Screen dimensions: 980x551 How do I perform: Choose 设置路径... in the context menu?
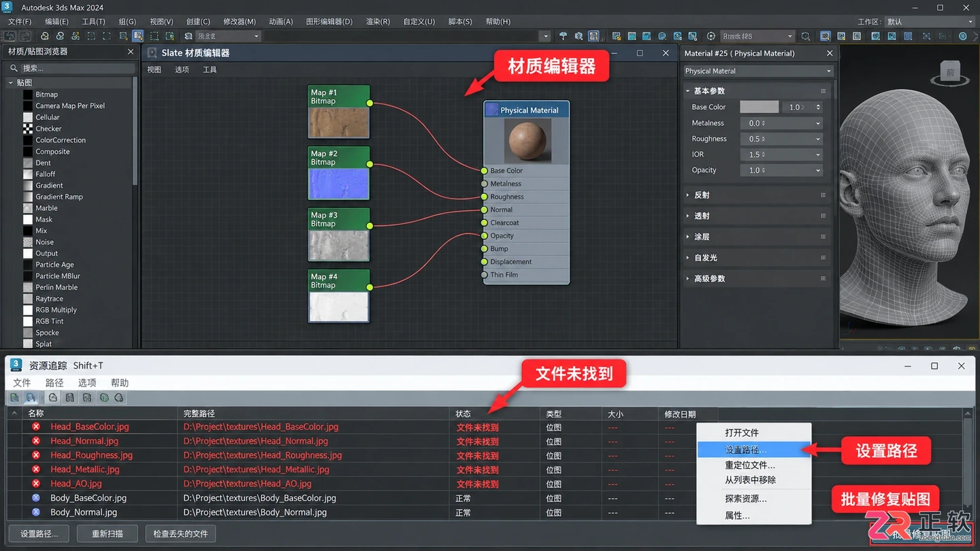tap(754, 450)
